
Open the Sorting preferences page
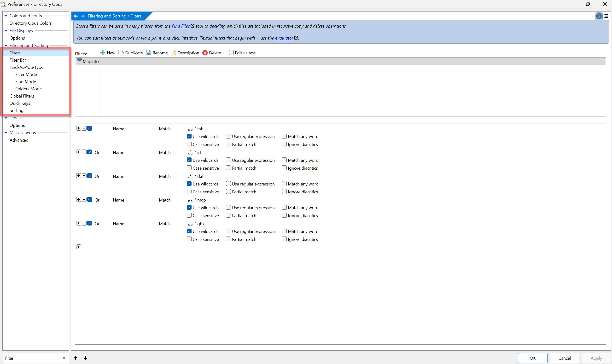(x=17, y=110)
